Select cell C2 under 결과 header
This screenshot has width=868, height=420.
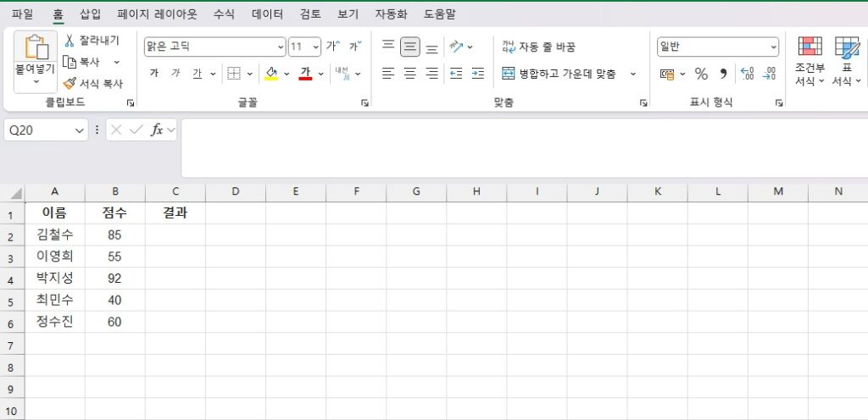tap(175, 235)
